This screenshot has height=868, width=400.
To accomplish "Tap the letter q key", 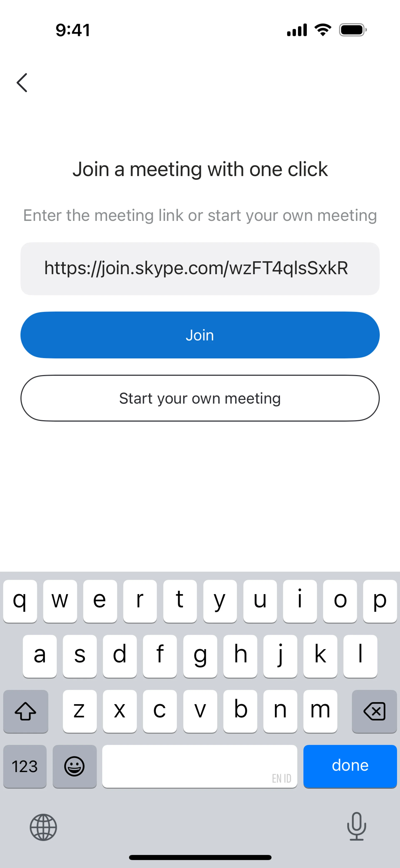I will click(20, 601).
